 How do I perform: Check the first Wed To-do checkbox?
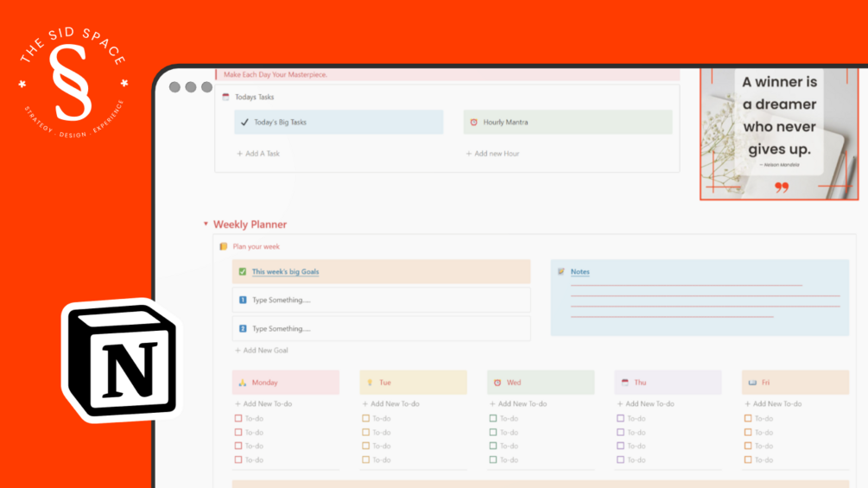pos(492,418)
